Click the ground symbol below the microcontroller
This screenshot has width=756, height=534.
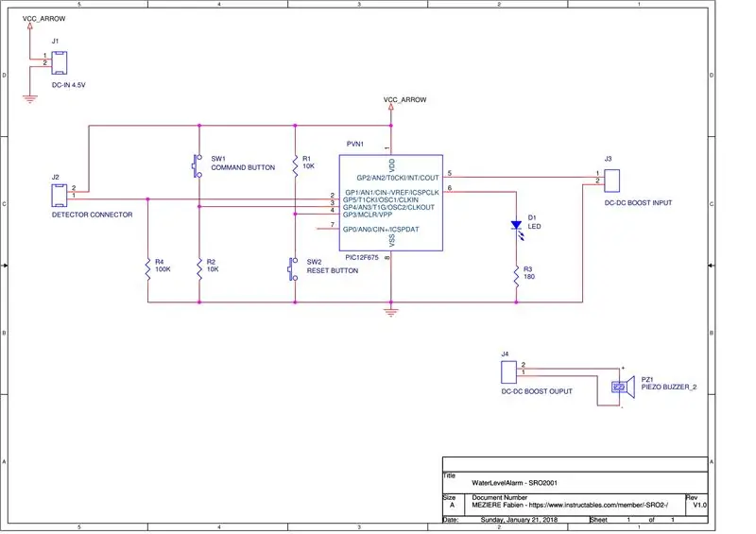tap(391, 312)
